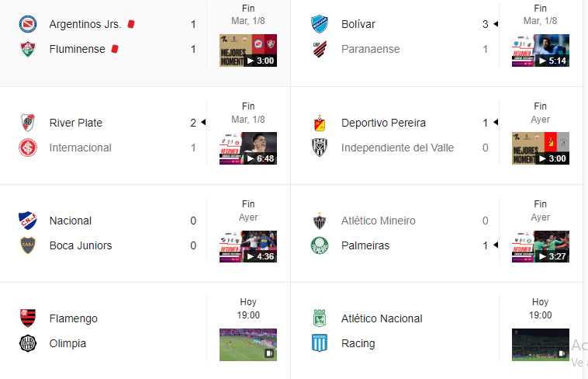This screenshot has width=588, height=379.
Task: Play the River Plate 6:48 summary video
Action: tap(248, 148)
